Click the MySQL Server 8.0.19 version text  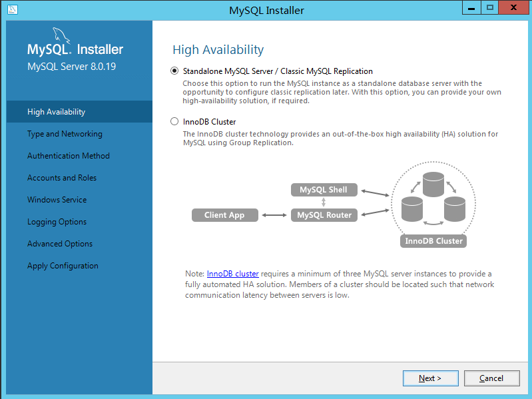pyautogui.click(x=72, y=67)
